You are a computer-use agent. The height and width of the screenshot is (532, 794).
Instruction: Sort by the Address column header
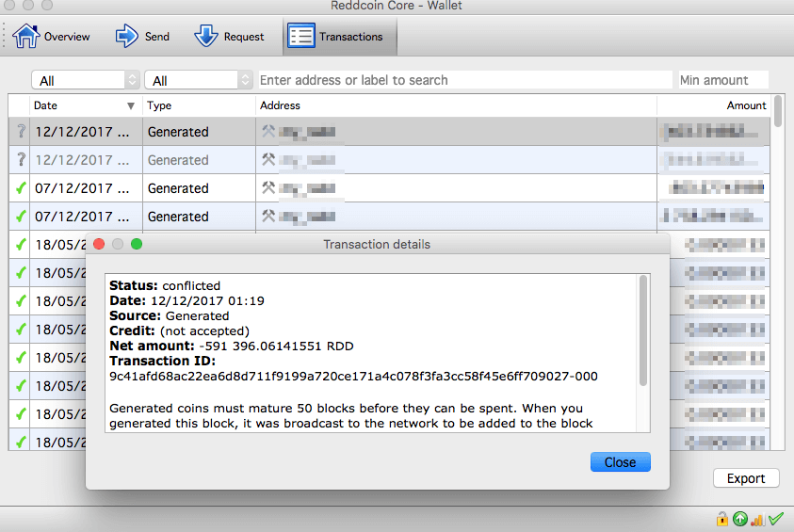(x=456, y=105)
